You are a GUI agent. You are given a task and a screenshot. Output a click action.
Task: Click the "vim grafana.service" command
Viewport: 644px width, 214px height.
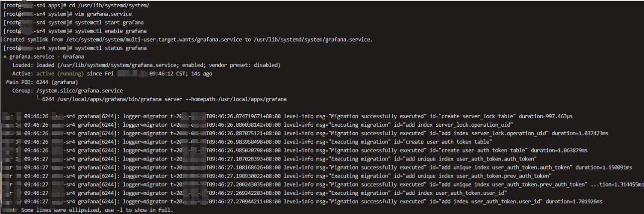(x=103, y=14)
